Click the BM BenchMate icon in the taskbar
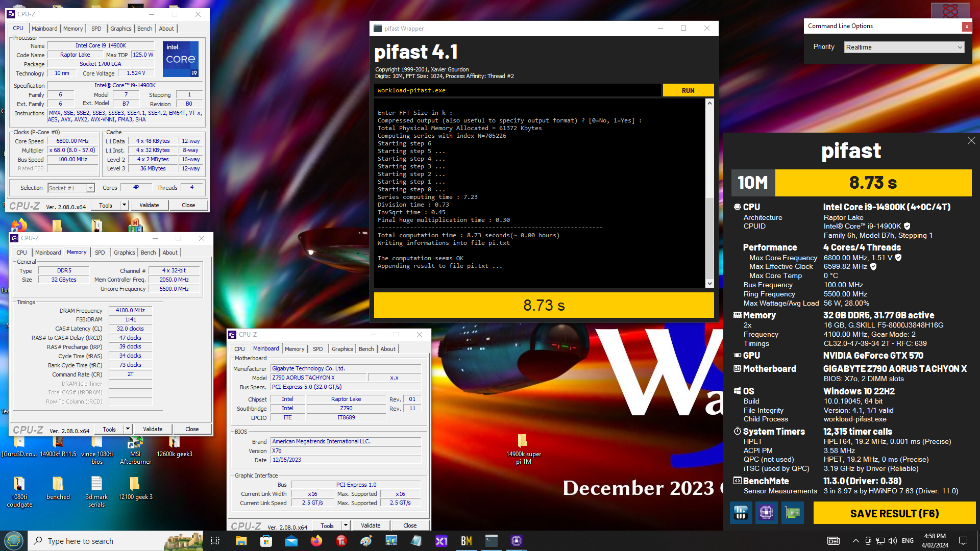 pos(466,541)
